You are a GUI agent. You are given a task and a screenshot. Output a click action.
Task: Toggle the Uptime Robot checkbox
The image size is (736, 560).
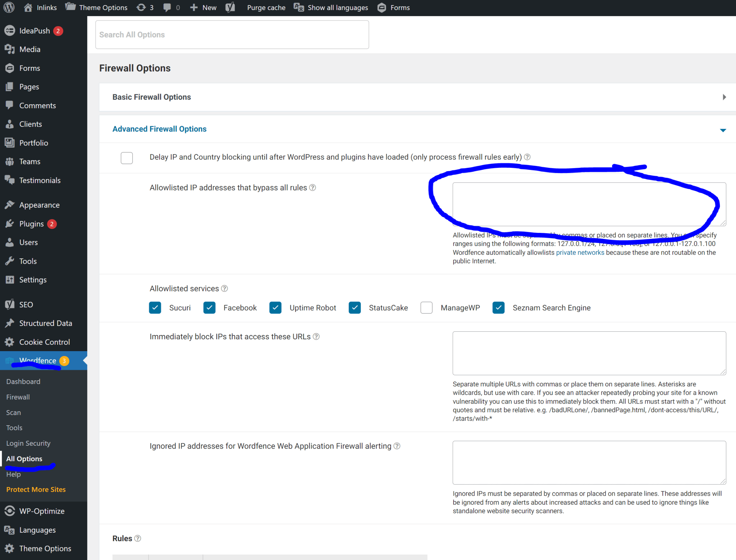[x=275, y=308]
